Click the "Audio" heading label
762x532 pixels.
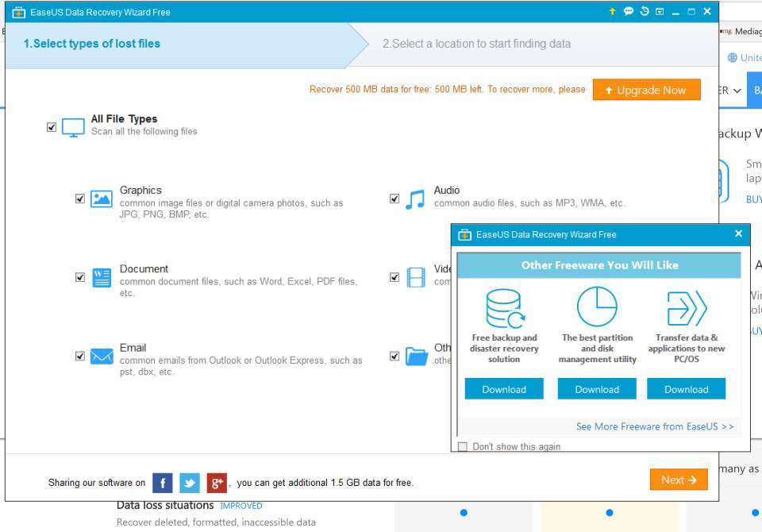tap(447, 190)
